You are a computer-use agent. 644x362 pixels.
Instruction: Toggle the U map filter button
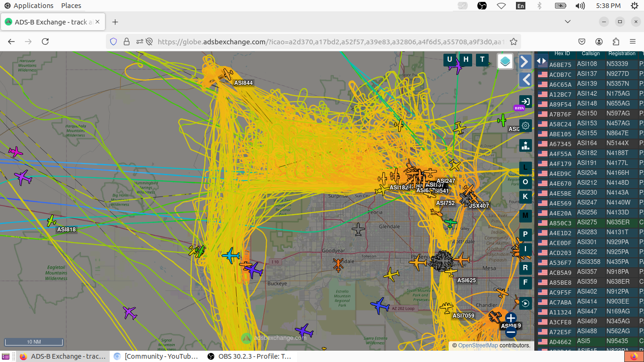450,59
